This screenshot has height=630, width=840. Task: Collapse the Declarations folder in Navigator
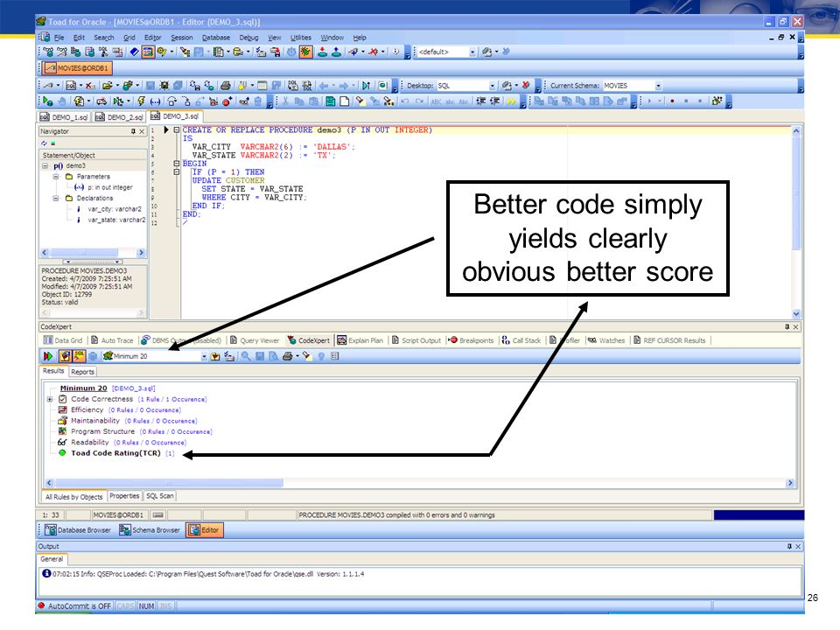click(x=56, y=199)
